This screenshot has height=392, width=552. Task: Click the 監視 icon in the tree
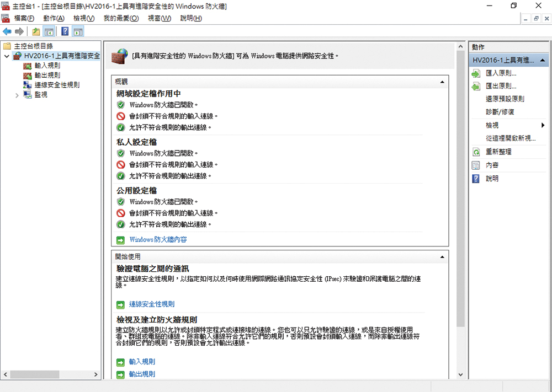pyautogui.click(x=28, y=95)
